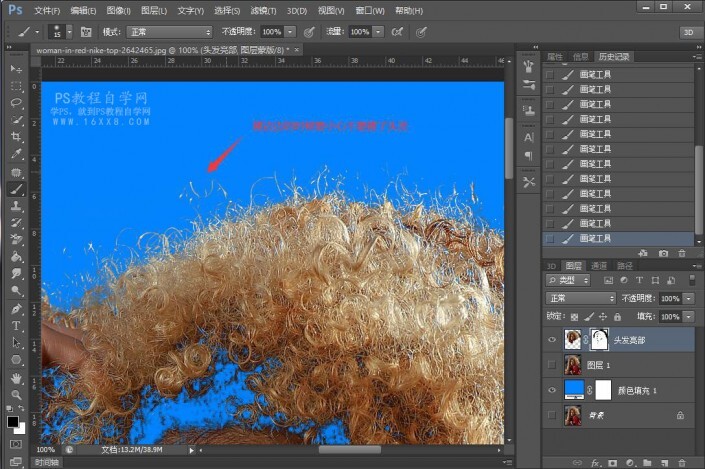Click the 头发亮部 layer mask thumbnail

pyautogui.click(x=602, y=339)
